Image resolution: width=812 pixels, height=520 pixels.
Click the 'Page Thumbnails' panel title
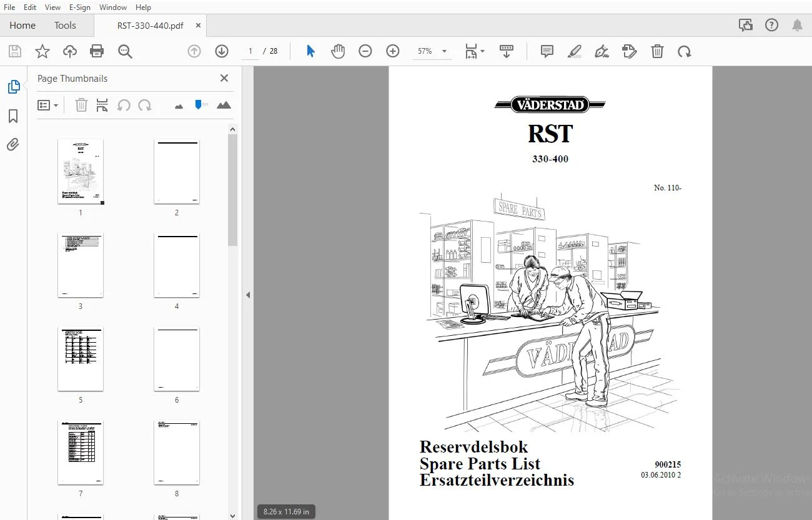coord(72,79)
